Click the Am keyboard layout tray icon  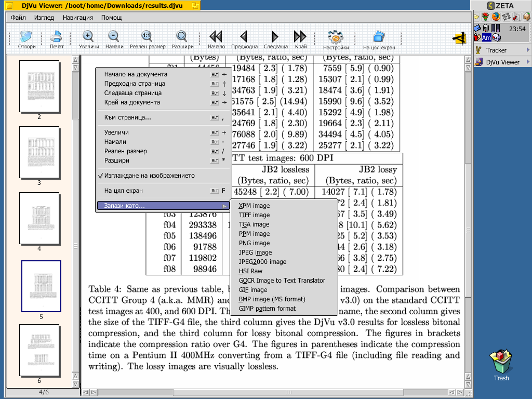[x=486, y=37]
